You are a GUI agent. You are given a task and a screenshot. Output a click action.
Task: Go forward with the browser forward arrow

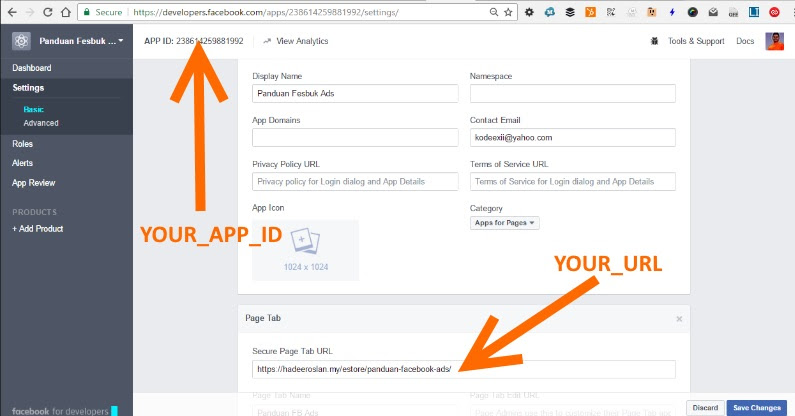30,12
